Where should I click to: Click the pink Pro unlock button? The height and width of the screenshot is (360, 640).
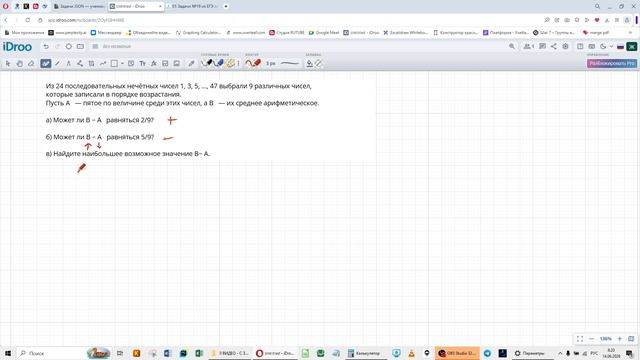click(612, 63)
